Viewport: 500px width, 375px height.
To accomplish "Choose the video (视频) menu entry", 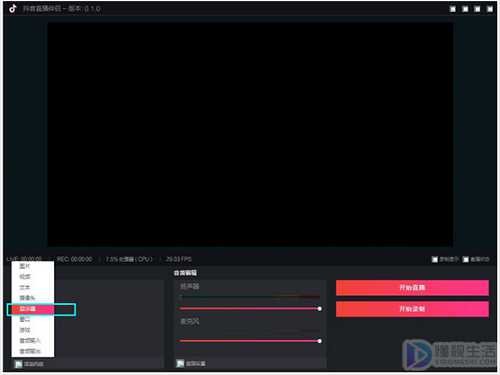I will [33, 277].
